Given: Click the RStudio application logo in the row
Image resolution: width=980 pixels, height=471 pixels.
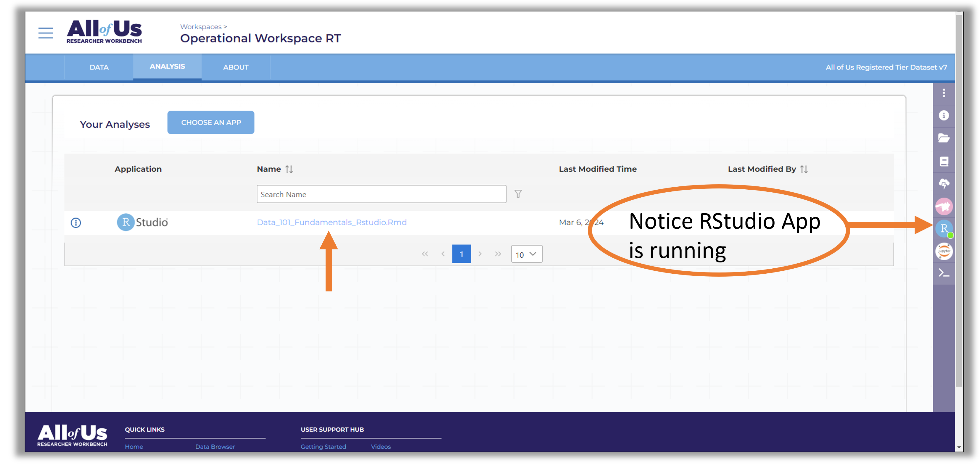Looking at the screenshot, I should pos(142,222).
